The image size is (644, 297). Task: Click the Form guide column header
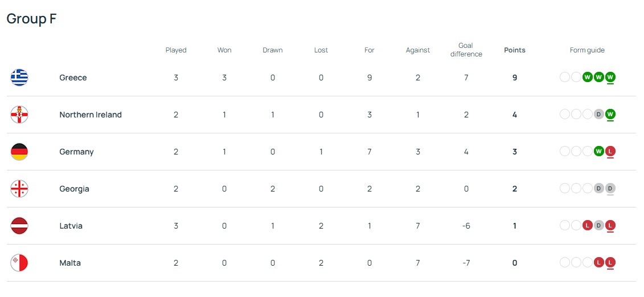(x=587, y=50)
